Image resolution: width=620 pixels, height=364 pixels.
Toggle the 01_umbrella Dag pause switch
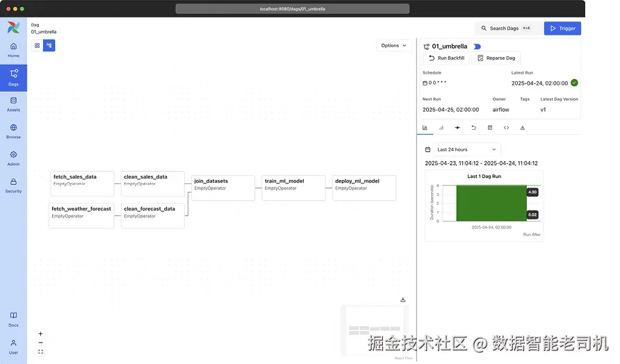pos(477,47)
